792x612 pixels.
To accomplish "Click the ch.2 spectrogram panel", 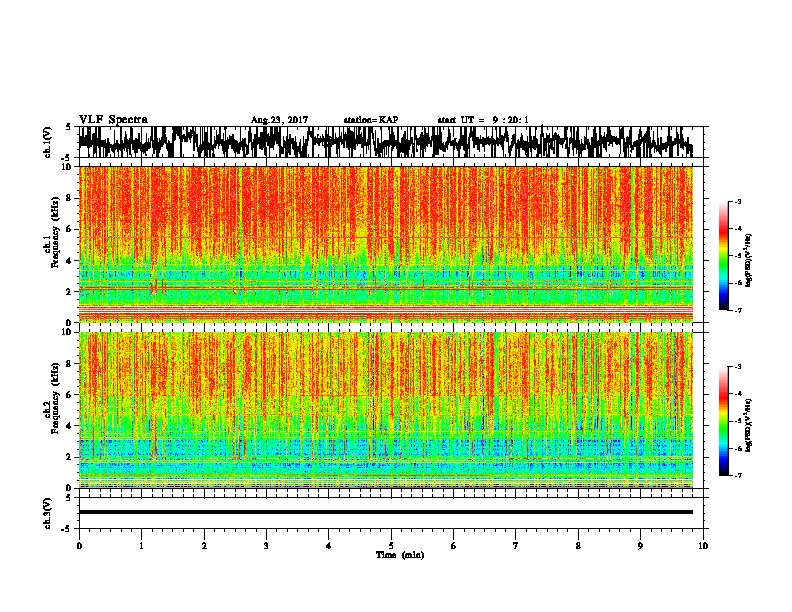I will (x=386, y=410).
